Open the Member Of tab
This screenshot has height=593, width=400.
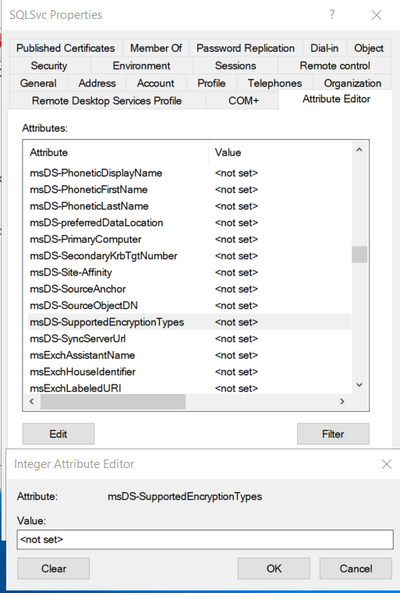click(x=156, y=48)
